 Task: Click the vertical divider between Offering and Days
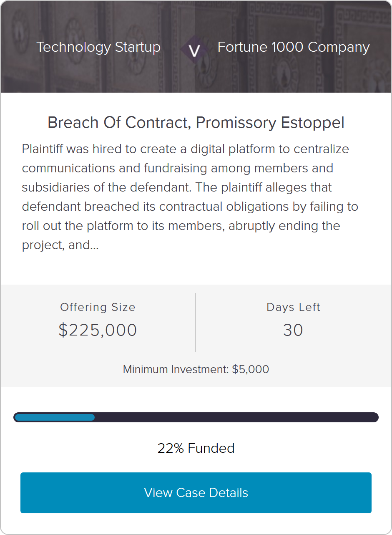pos(196,322)
